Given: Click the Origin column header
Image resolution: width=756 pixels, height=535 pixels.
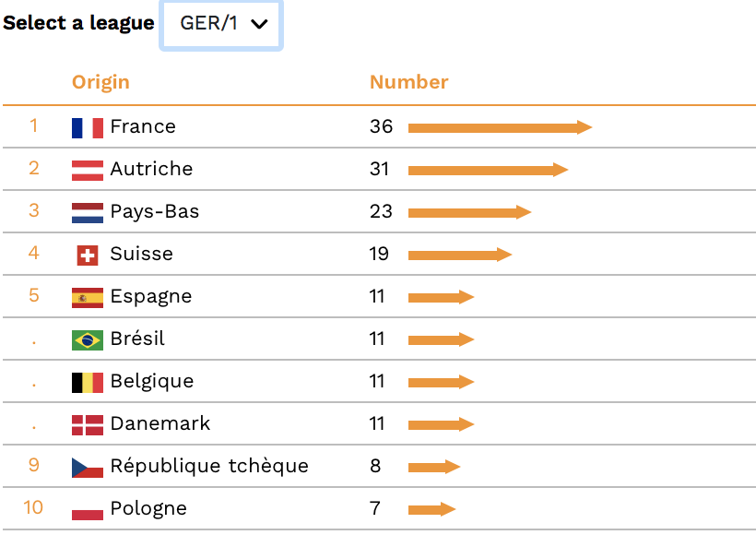Looking at the screenshot, I should [100, 82].
